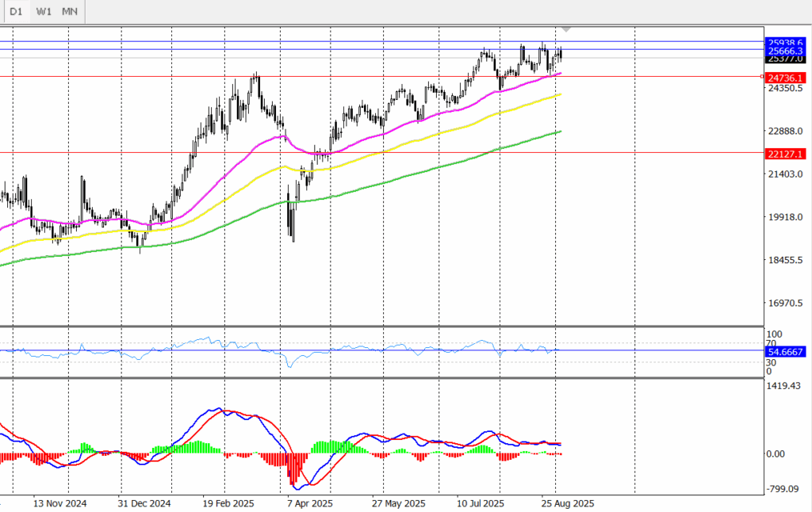Click the 19 Feb 2025 date label
The image size is (812, 512).
(x=228, y=503)
